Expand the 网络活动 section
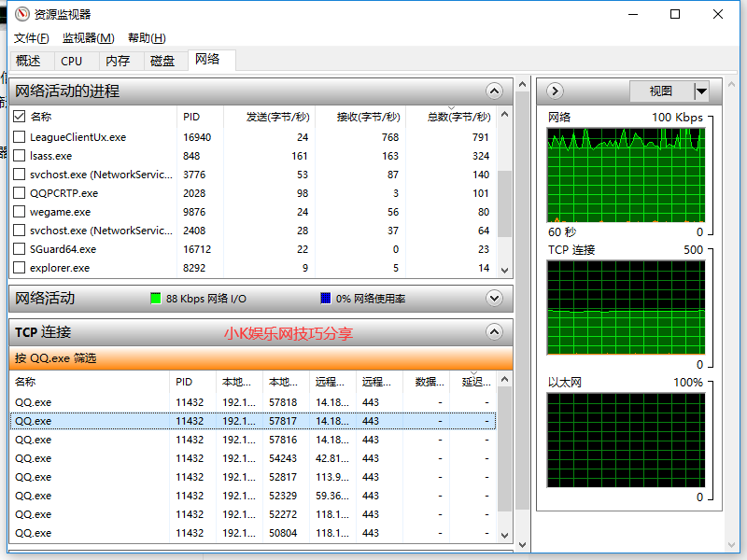The width and height of the screenshot is (747, 560). tap(494, 299)
